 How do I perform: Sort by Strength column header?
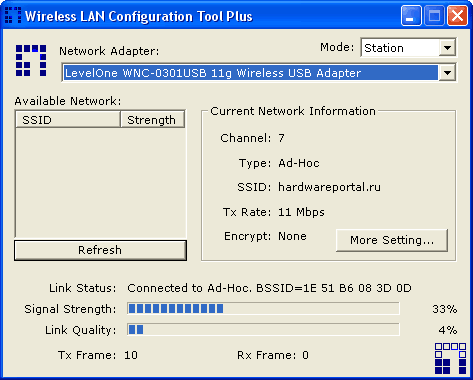click(x=152, y=120)
